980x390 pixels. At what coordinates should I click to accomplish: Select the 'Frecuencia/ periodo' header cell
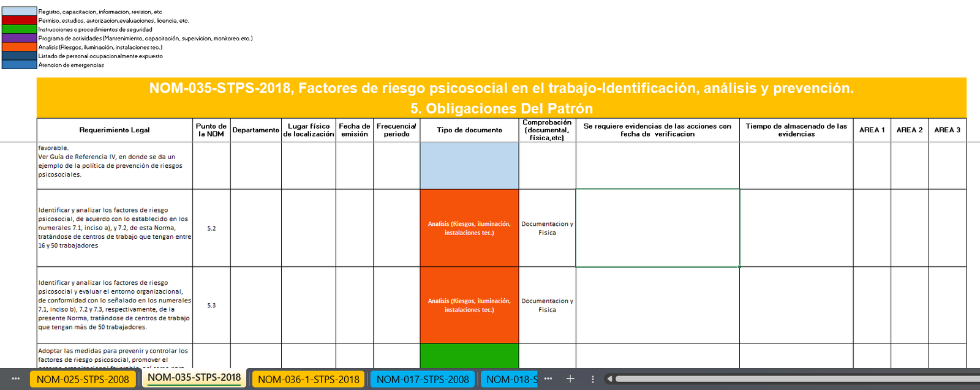[x=397, y=130]
